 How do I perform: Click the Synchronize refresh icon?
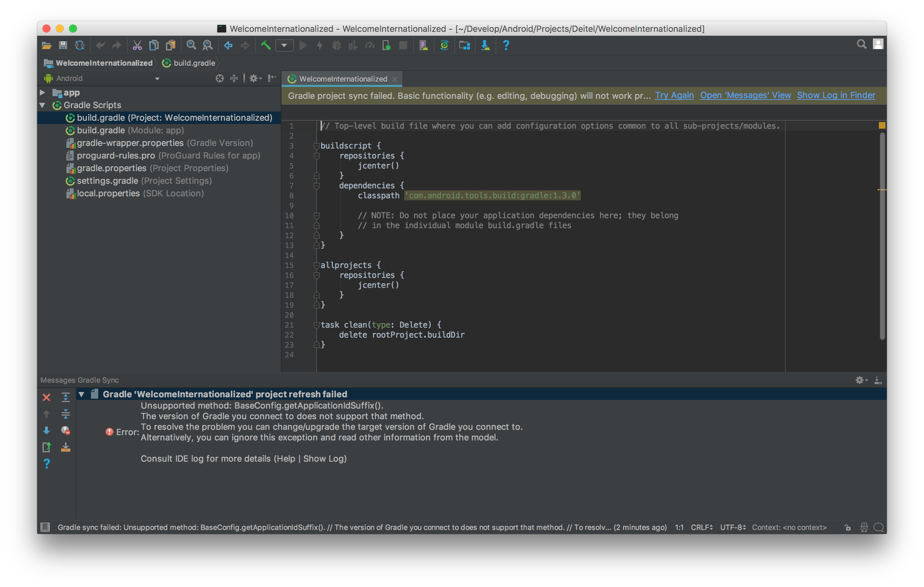[80, 46]
